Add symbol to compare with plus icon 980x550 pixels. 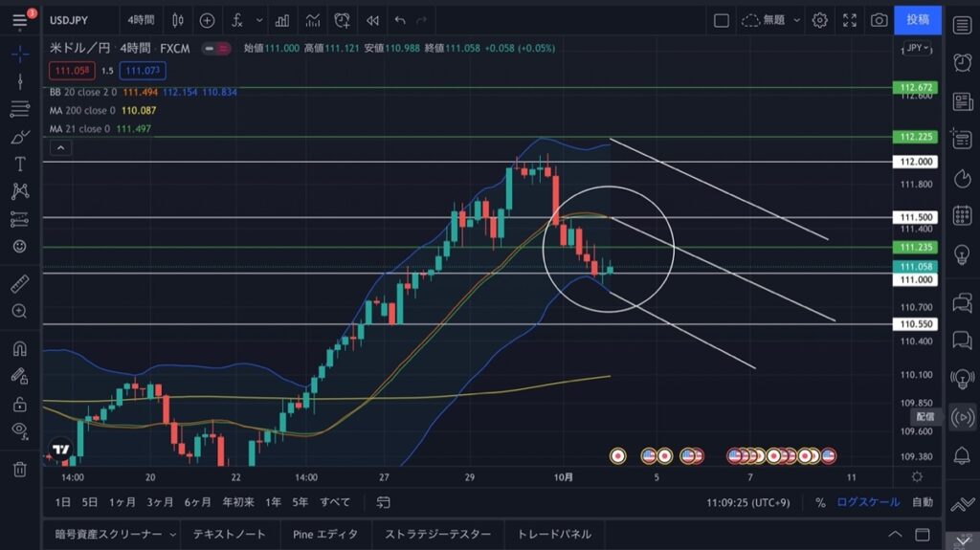coord(207,21)
